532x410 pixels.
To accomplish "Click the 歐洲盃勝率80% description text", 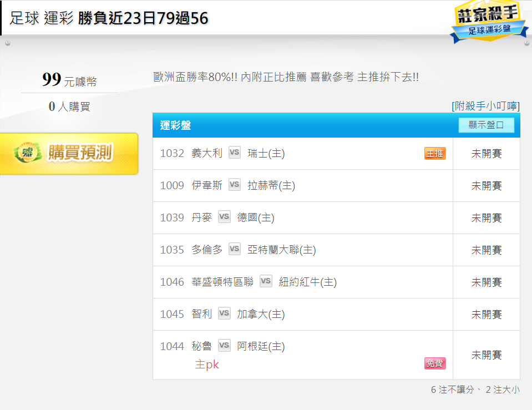I will (286, 77).
